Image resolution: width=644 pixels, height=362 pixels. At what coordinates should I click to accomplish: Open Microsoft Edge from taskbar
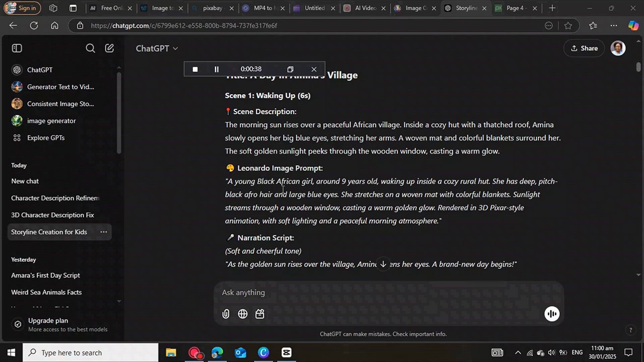pos(217,353)
